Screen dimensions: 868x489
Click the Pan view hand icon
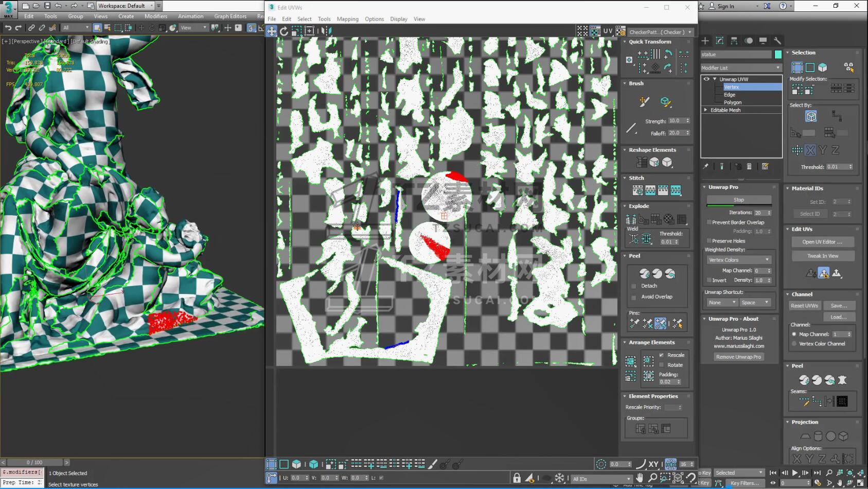tap(640, 478)
